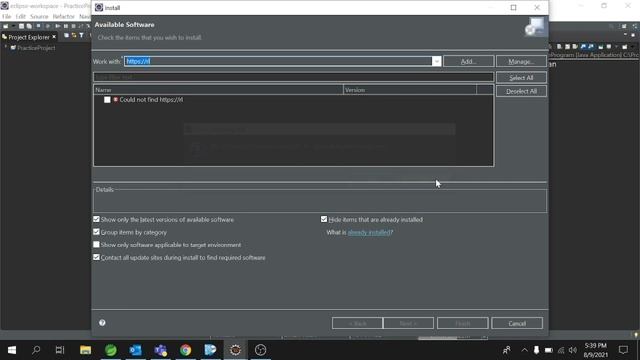Open taskbar search magnifier
Screen dimensions: 640x360
pyautogui.click(x=36, y=350)
